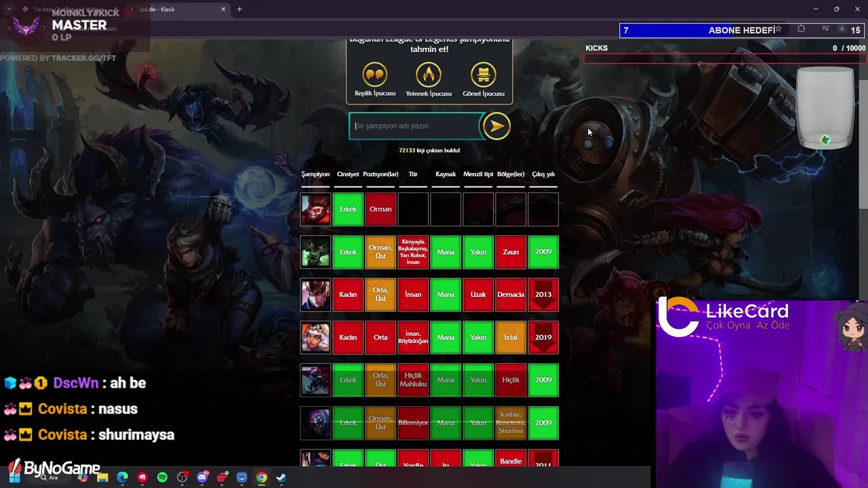Click the Çıkış yılı column header
Screen dimensions: 868x488
click(543, 174)
